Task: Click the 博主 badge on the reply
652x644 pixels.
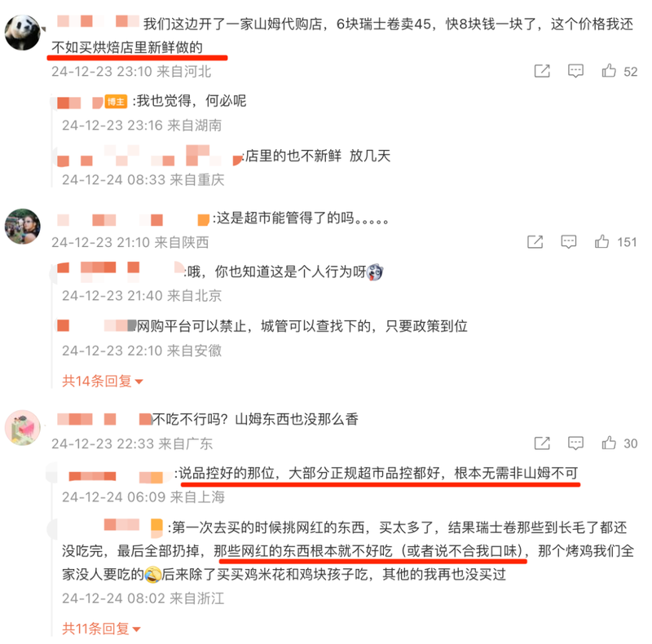Action: coord(116,102)
